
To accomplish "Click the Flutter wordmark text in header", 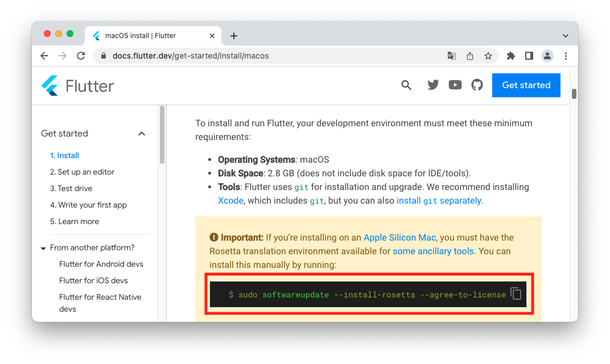I will [x=90, y=86].
